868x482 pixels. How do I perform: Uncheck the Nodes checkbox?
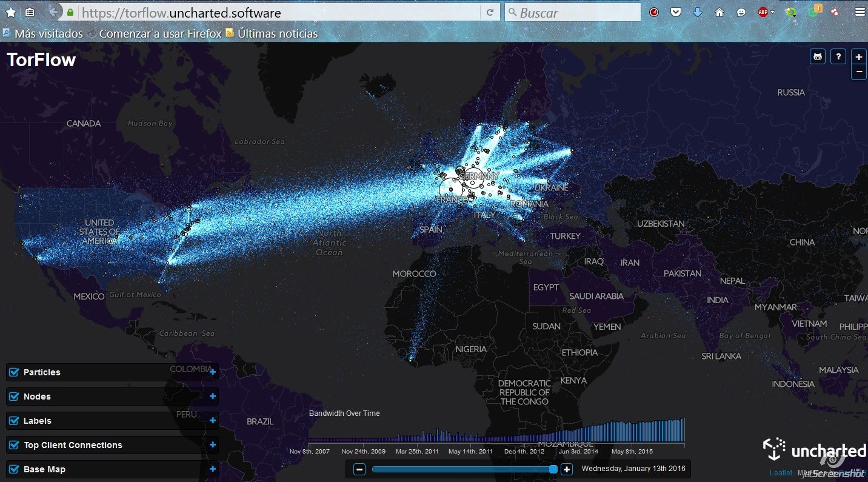tap(15, 397)
